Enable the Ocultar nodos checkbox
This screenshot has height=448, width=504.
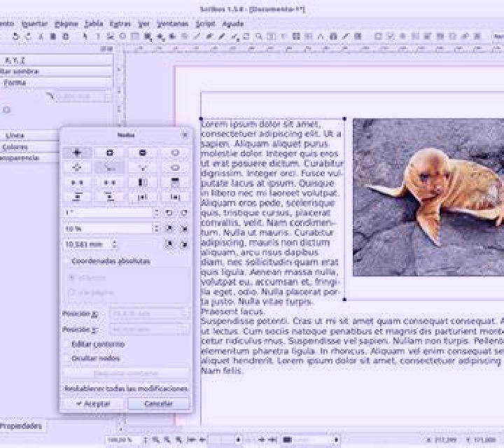(x=67, y=358)
